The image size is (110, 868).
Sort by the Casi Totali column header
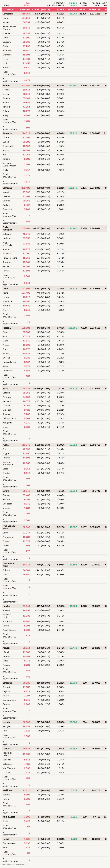pos(27,4)
